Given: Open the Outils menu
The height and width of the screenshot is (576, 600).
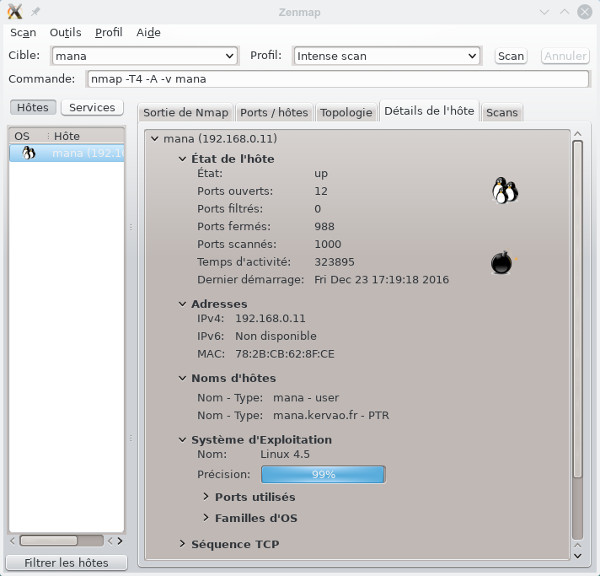Looking at the screenshot, I should 65,32.
